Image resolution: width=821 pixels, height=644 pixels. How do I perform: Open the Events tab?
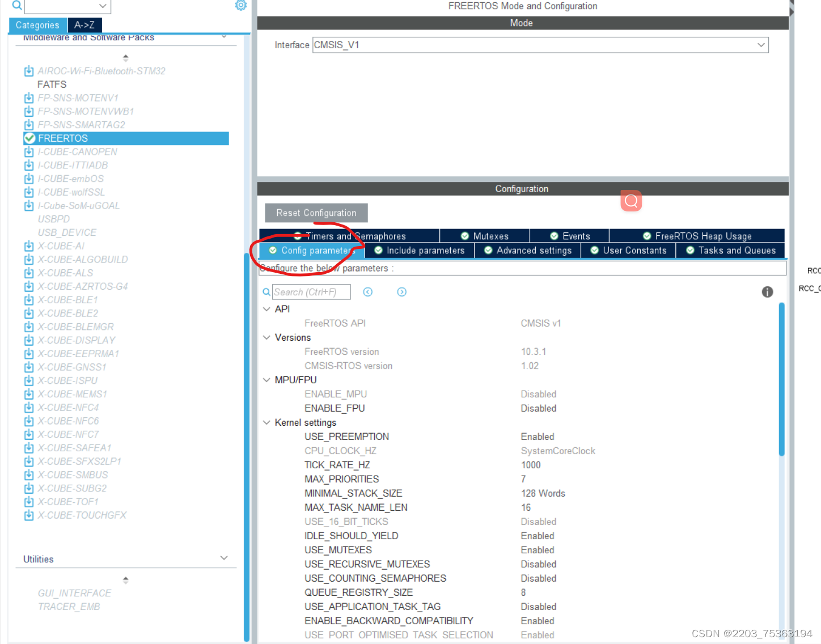pos(570,236)
